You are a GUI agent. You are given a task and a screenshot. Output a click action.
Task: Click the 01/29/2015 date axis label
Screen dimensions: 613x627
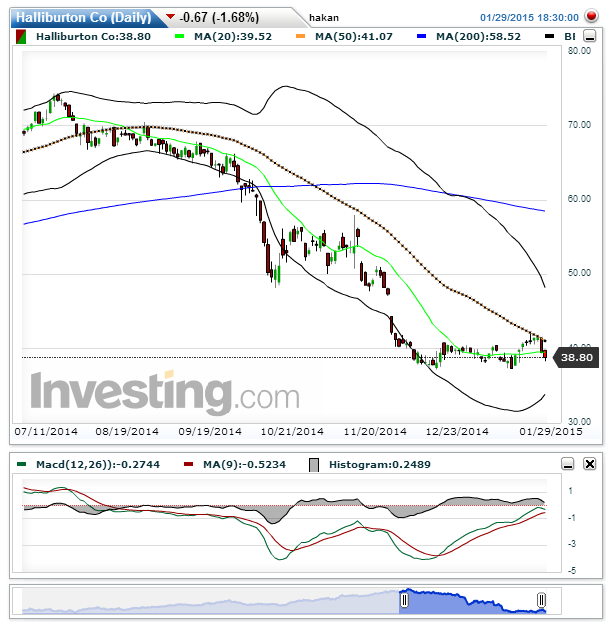(551, 432)
